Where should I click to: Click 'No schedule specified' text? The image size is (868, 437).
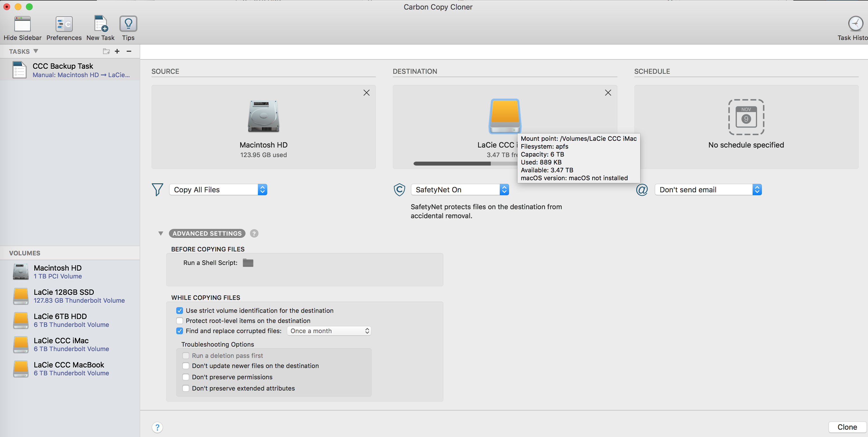(x=746, y=145)
